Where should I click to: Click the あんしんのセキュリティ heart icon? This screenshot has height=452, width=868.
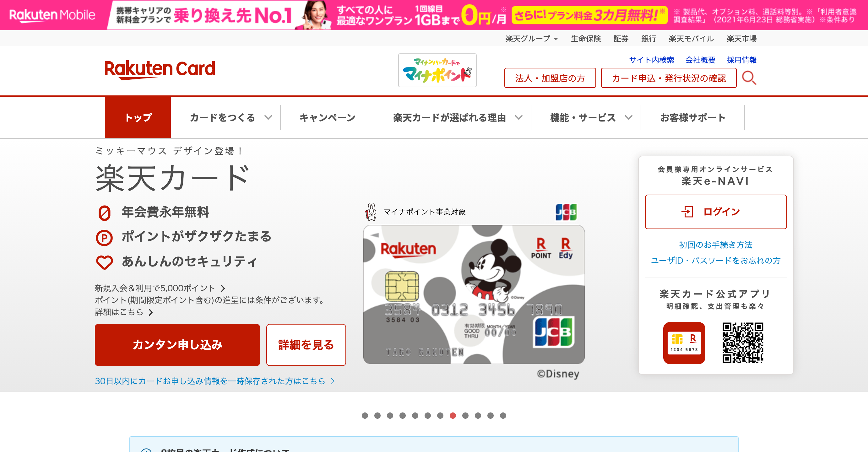click(x=105, y=262)
